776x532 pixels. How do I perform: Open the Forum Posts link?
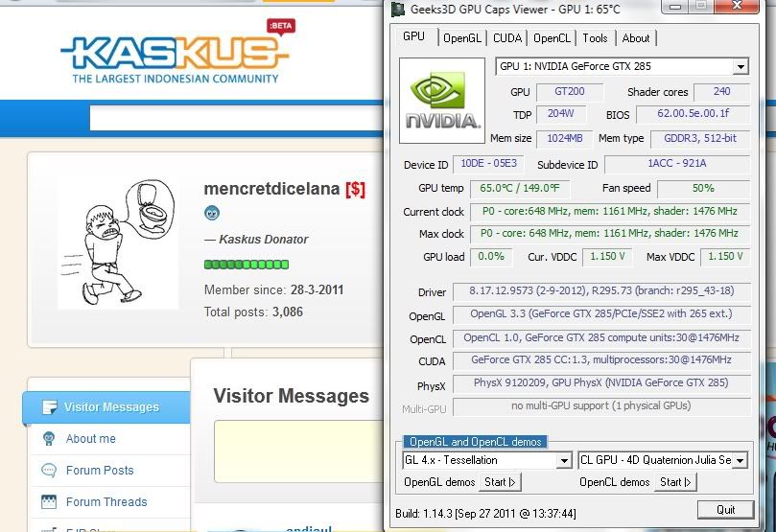pos(100,471)
